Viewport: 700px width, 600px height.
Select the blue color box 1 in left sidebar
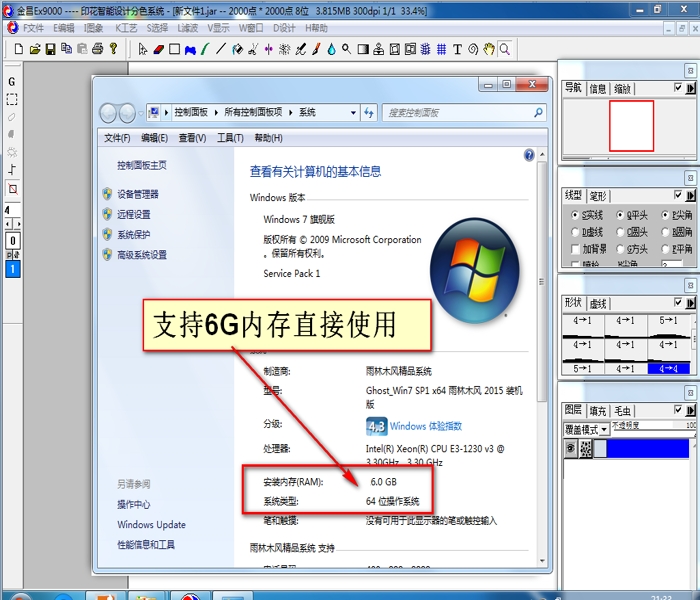12,269
